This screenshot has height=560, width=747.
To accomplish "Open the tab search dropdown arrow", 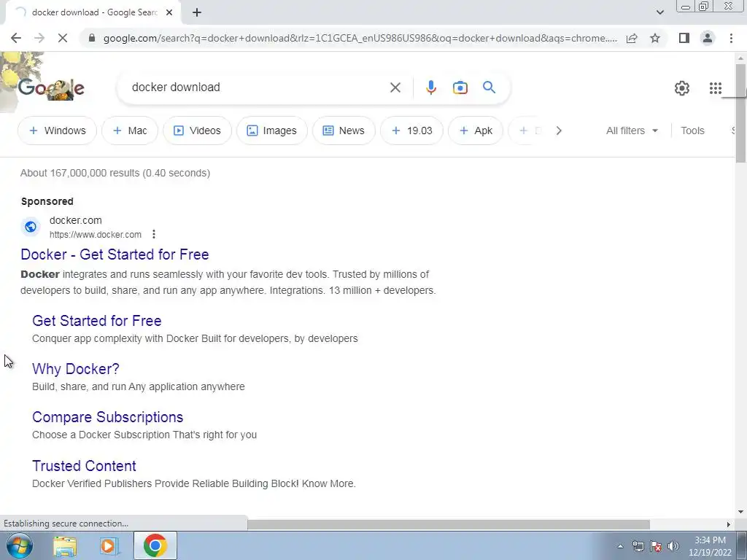I will pos(659,12).
